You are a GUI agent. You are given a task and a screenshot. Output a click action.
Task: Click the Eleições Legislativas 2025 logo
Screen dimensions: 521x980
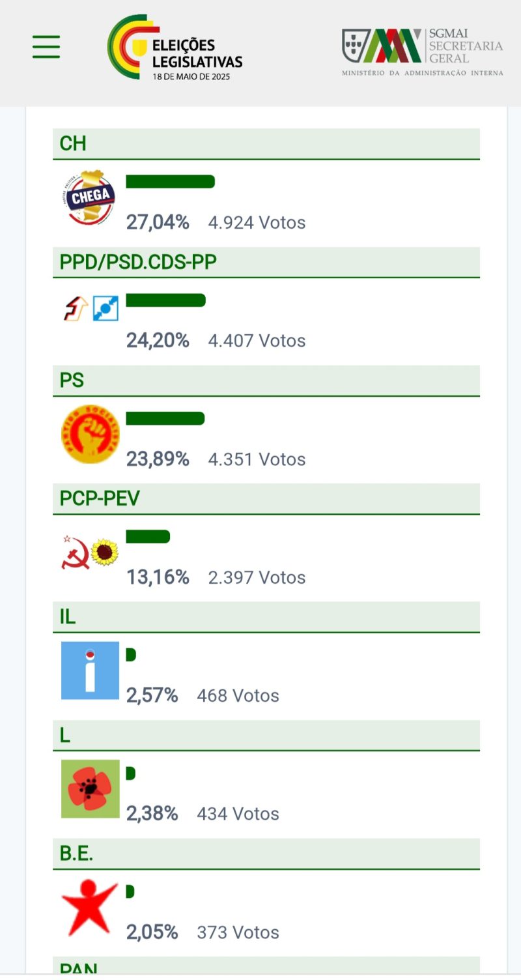point(175,48)
